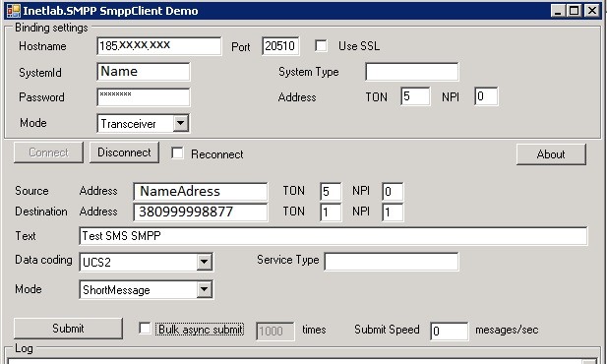Enable Bulk async submit checkbox
This screenshot has width=607, height=364.
(145, 329)
